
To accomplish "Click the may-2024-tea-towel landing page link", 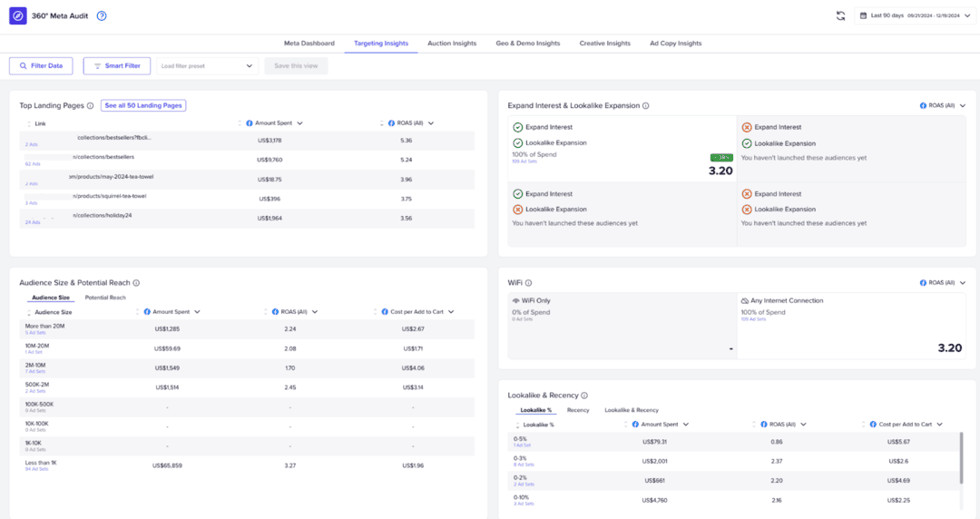I will [x=112, y=176].
